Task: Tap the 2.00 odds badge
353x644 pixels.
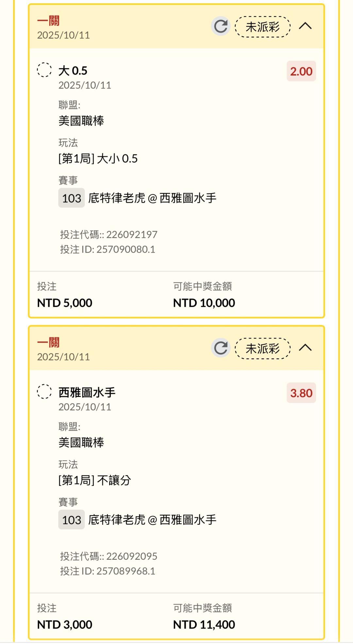Action: [301, 71]
